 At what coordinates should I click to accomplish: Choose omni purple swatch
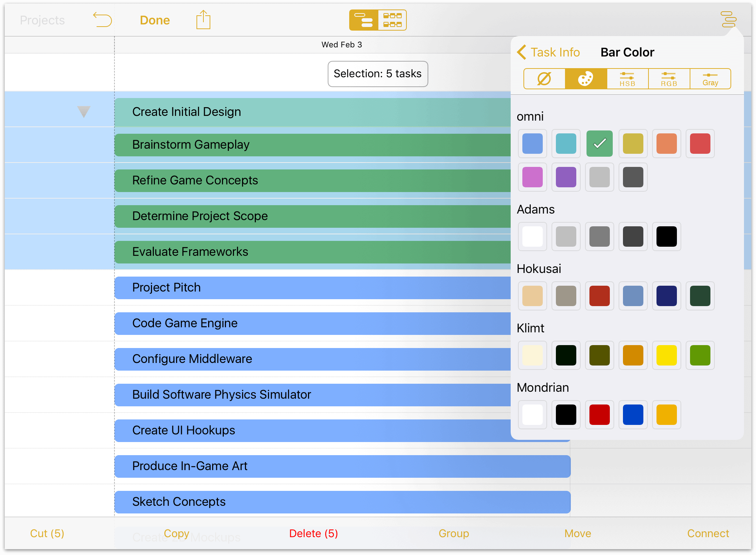tap(566, 177)
